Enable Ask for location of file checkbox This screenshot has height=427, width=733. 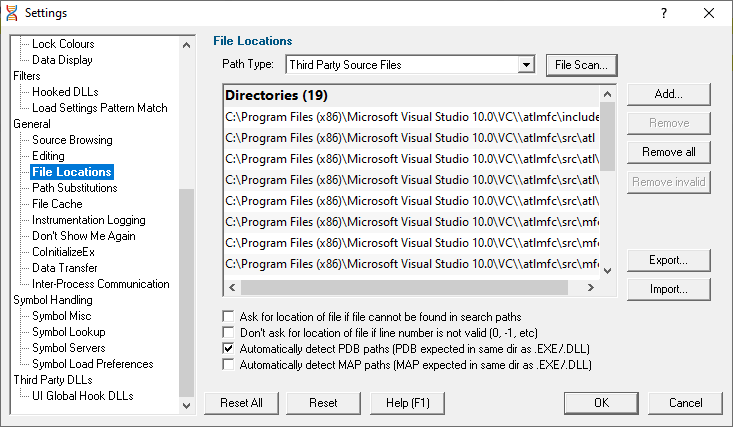tap(228, 317)
